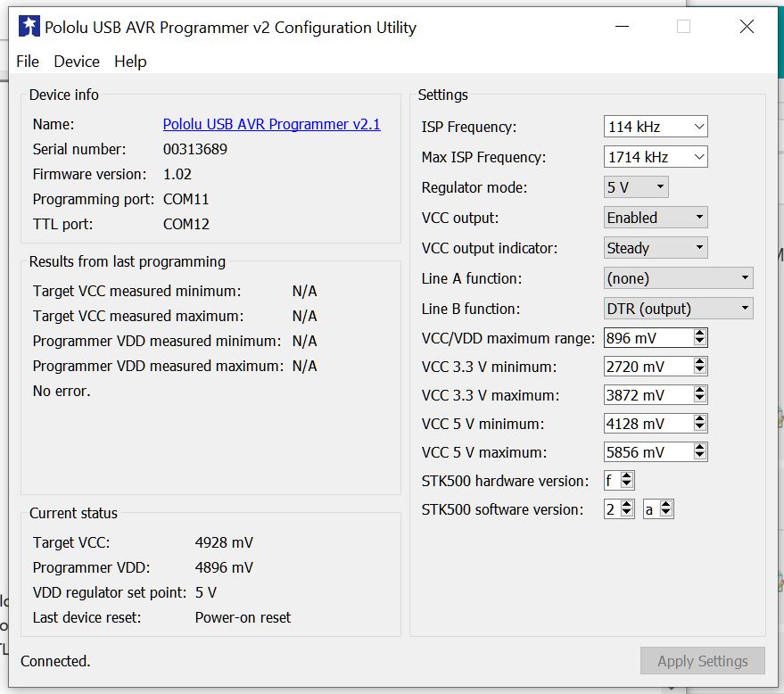The height and width of the screenshot is (694, 784).
Task: Click the Apply Settings button
Action: point(702,661)
